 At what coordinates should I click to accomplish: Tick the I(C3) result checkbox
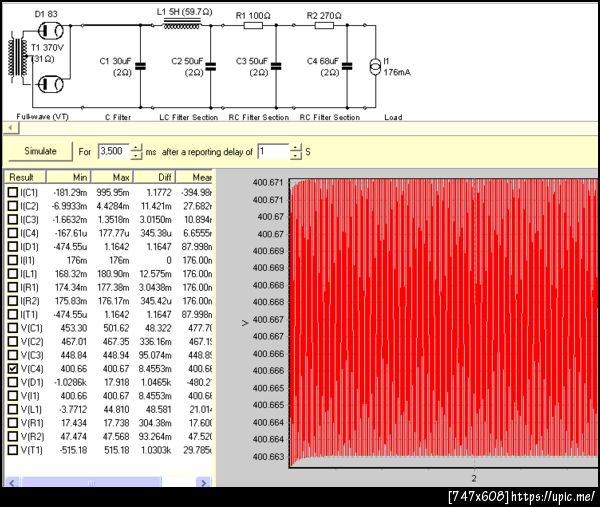tap(13, 219)
